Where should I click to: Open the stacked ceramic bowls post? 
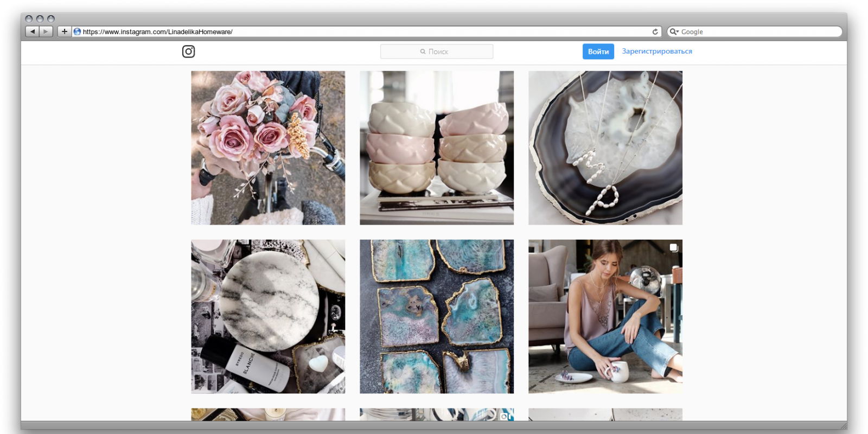437,148
